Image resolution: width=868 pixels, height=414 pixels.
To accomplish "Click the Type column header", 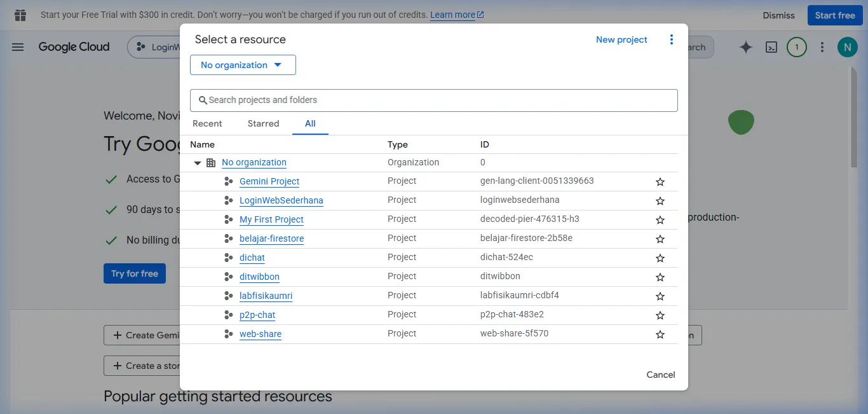I will (398, 144).
